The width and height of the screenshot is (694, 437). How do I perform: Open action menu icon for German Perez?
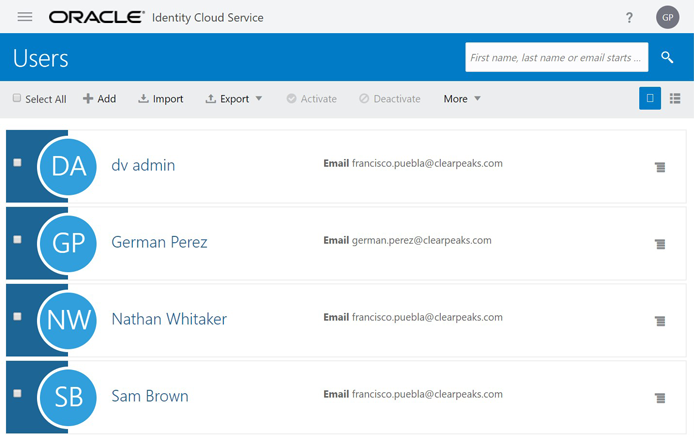pyautogui.click(x=660, y=244)
